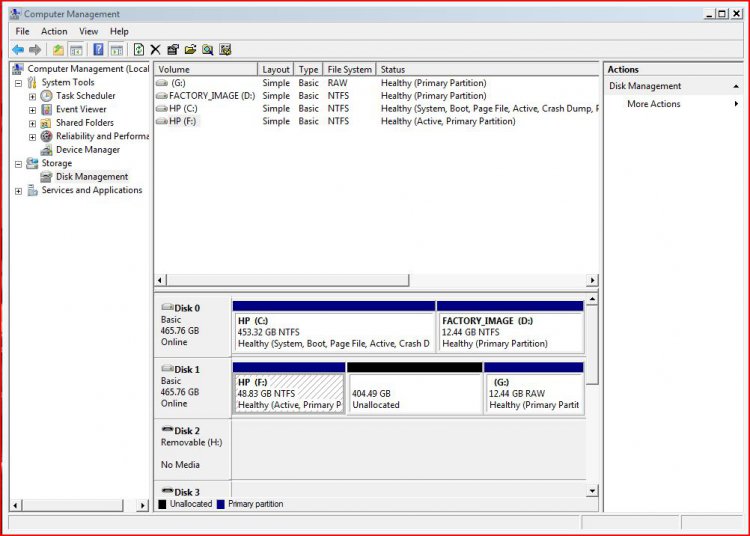750x536 pixels.
Task: Expand the Task Scheduler node
Action: coord(33,97)
